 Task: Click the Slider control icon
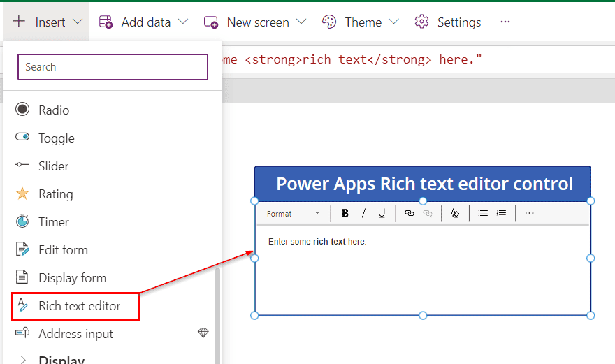(x=22, y=165)
